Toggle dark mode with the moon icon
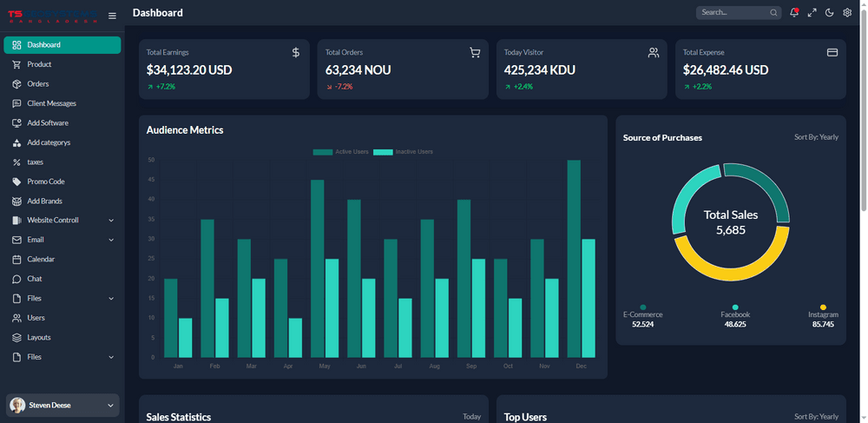Screen dimensions: 868x423 coord(830,13)
